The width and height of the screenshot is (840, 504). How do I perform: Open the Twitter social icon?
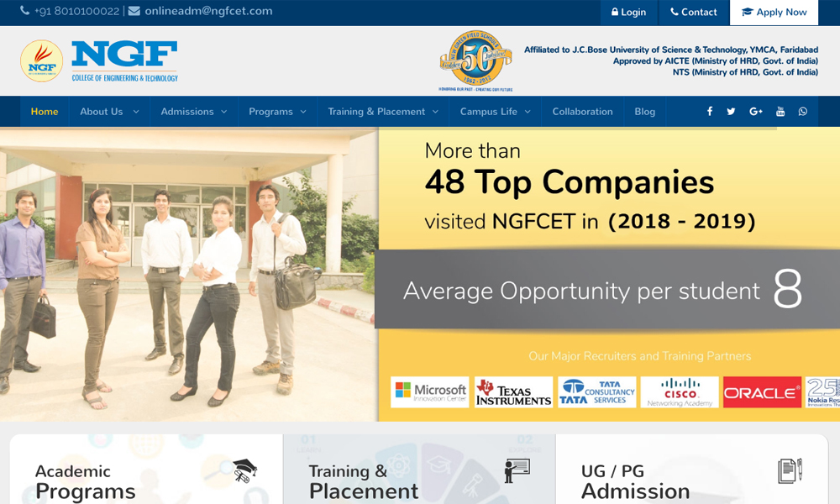(731, 112)
